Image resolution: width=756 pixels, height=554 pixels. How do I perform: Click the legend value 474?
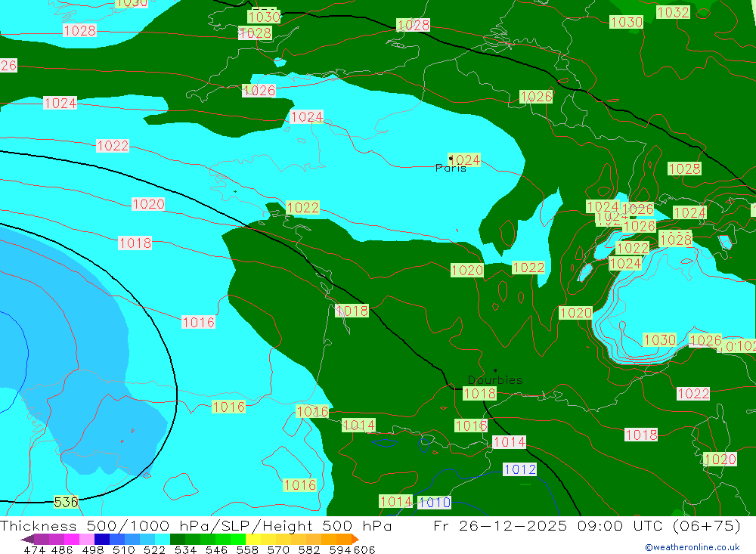(x=34, y=549)
